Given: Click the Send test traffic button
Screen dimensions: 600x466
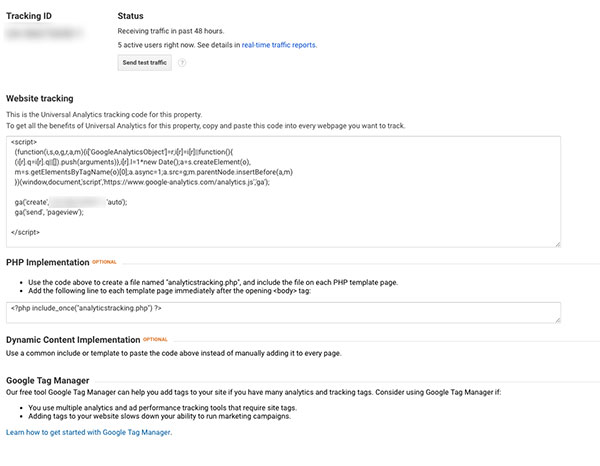Looking at the screenshot, I should [144, 63].
